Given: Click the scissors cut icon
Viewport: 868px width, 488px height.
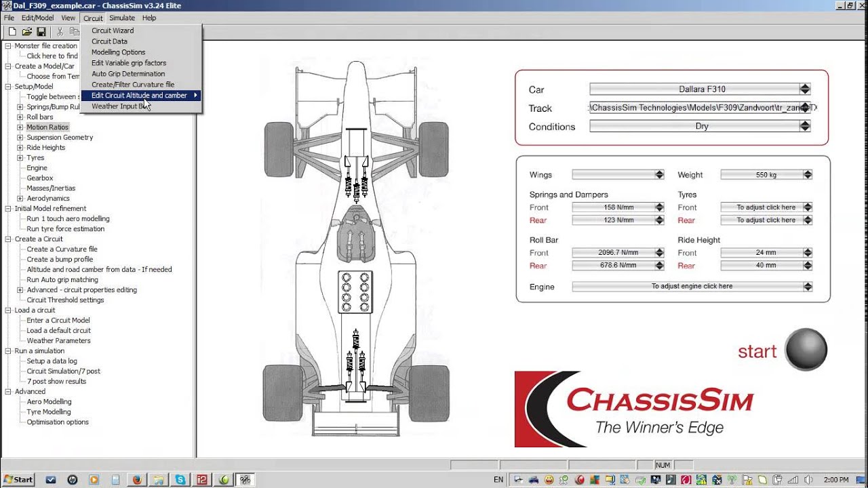Looking at the screenshot, I should point(60,32).
